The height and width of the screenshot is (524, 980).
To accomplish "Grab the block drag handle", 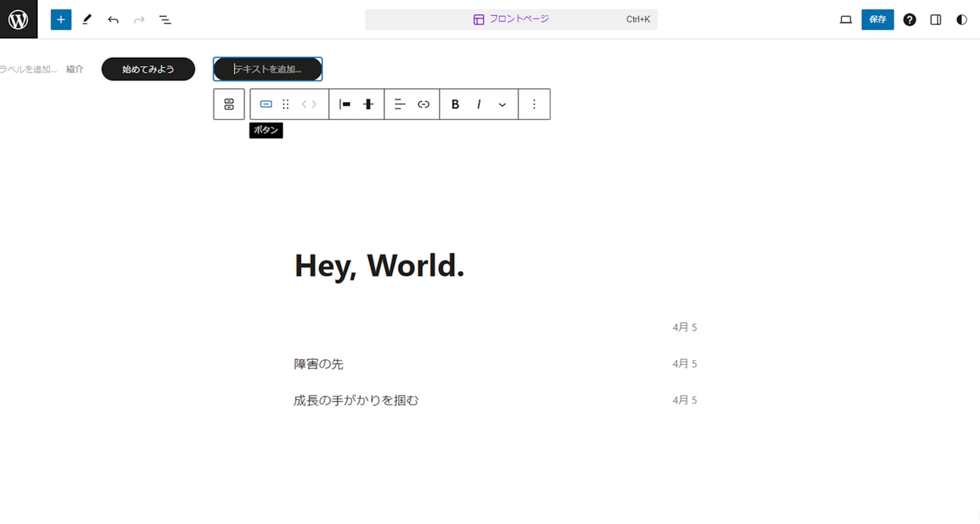I will click(286, 104).
